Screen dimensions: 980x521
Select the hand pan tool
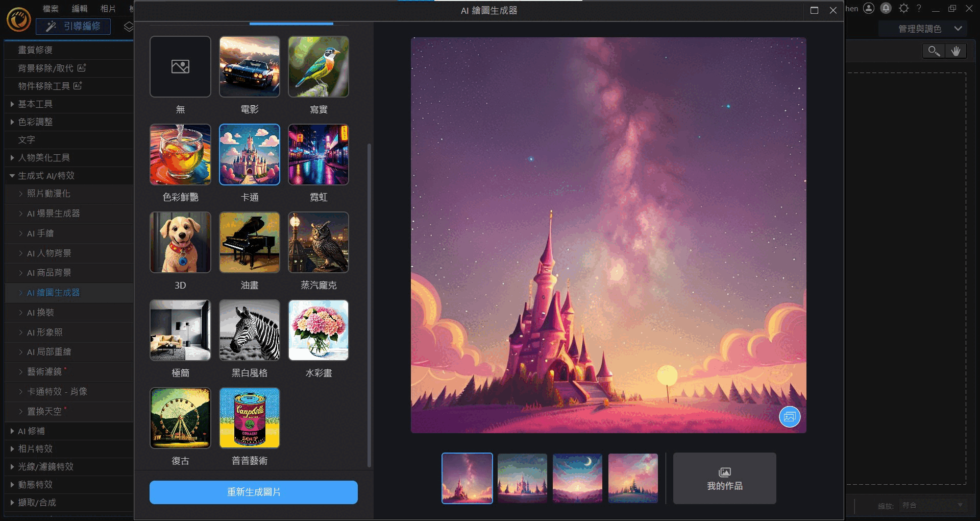coord(956,51)
